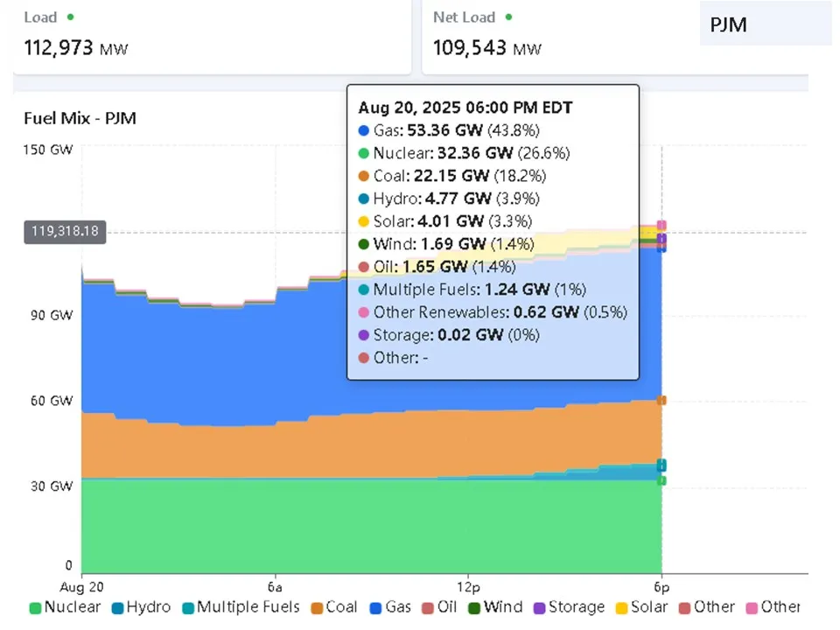
Task: Click the orange Coal legend swatch
Action: coord(317,607)
